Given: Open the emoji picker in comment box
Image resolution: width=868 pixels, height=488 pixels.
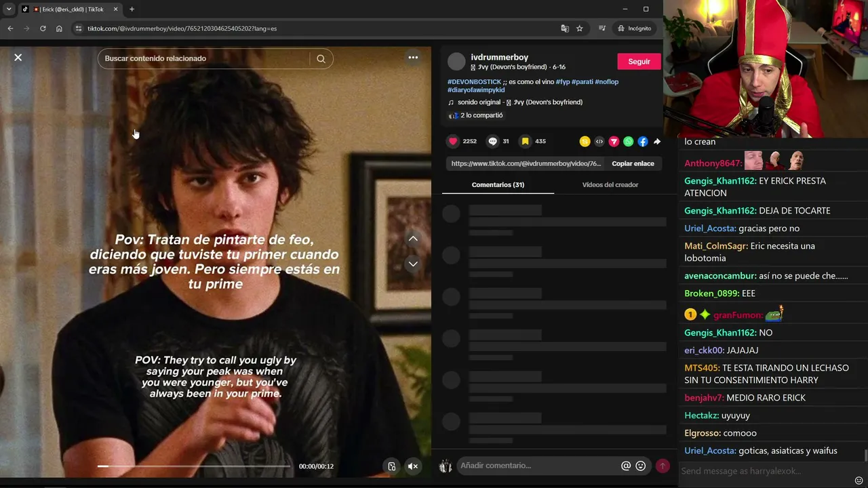Looking at the screenshot, I should coord(640,466).
